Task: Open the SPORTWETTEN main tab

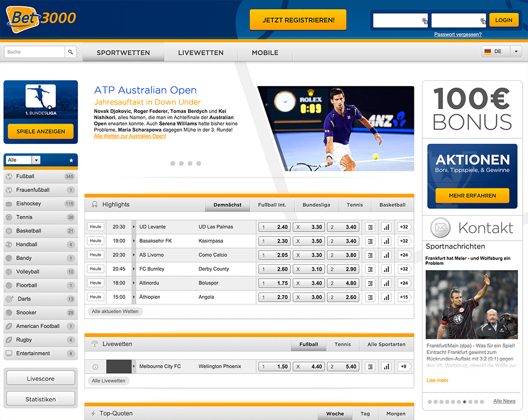Action: 123,53
